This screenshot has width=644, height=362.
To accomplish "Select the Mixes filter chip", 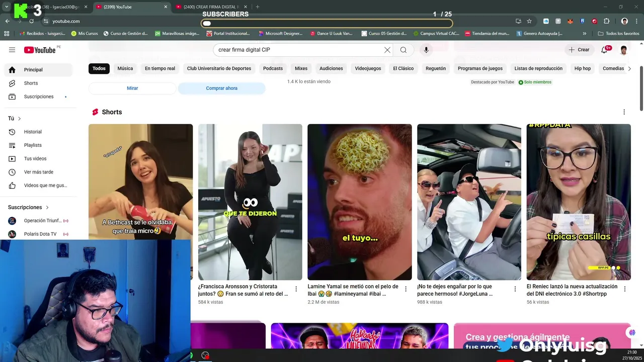I will (x=301, y=68).
